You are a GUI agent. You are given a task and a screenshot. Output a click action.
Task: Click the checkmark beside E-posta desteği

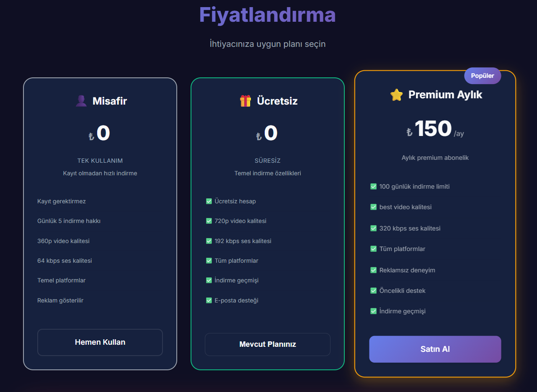pos(209,300)
